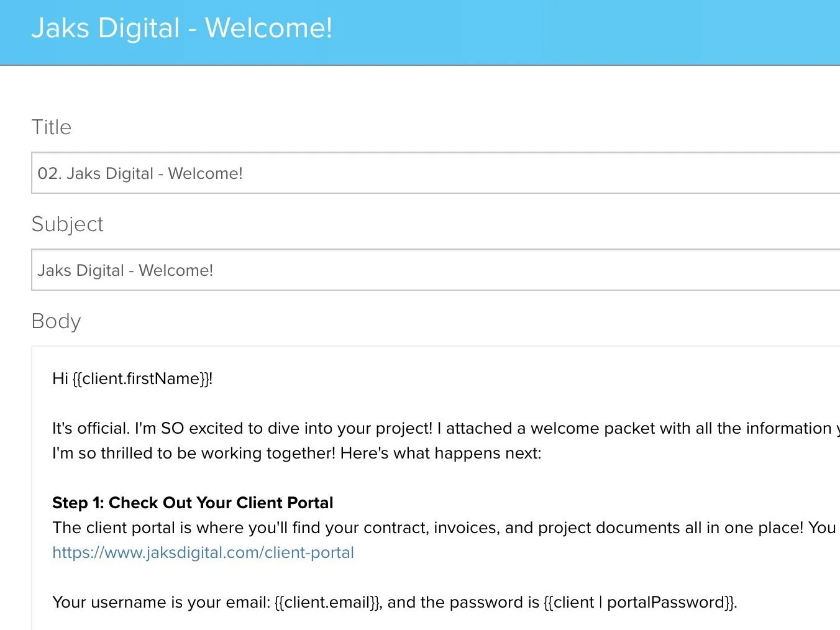
Task: Click the Body label above the editor
Action: 56,321
